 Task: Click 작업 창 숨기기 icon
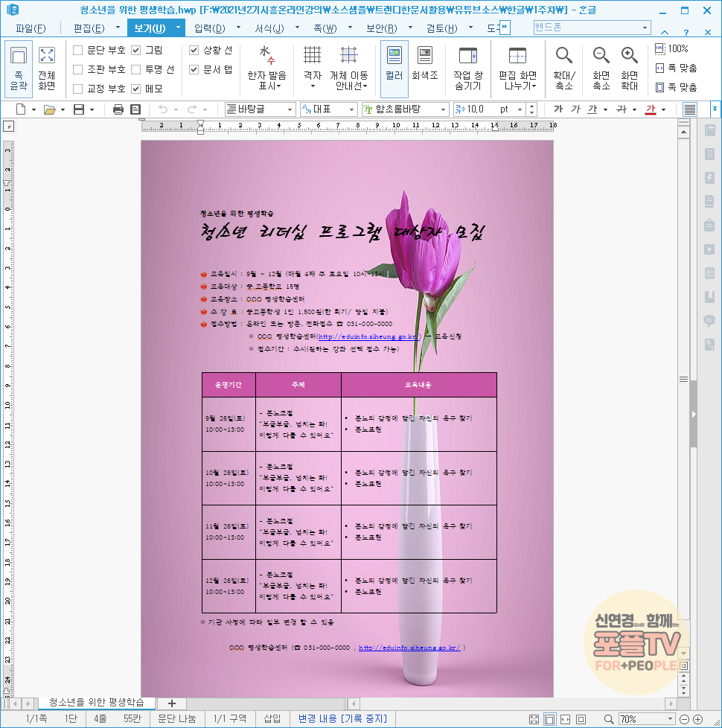click(x=468, y=68)
